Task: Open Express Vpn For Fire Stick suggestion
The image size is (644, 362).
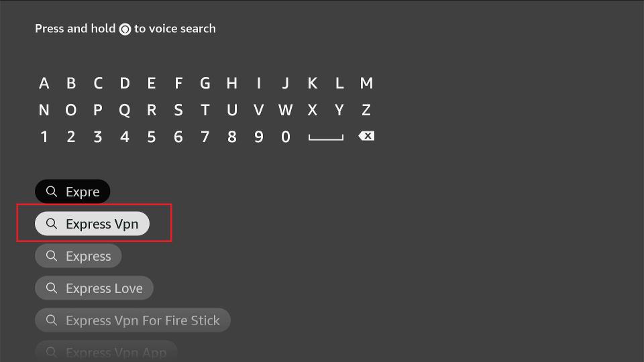Action: click(x=133, y=320)
